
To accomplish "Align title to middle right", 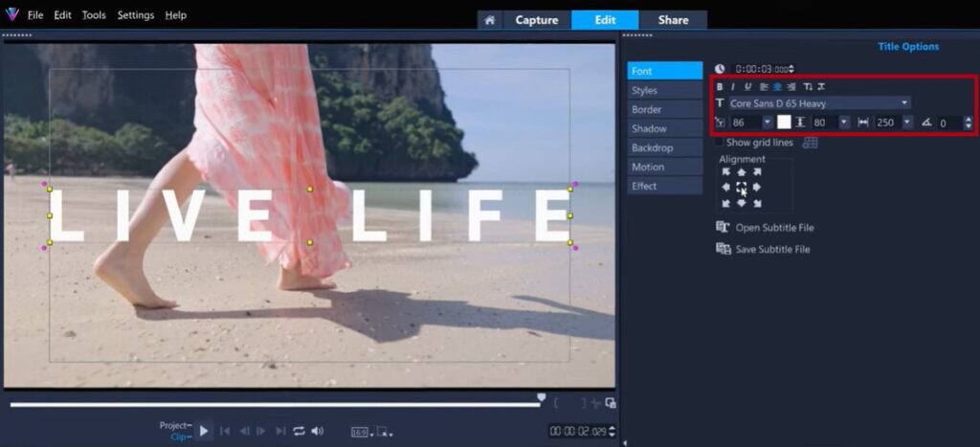I will [757, 187].
